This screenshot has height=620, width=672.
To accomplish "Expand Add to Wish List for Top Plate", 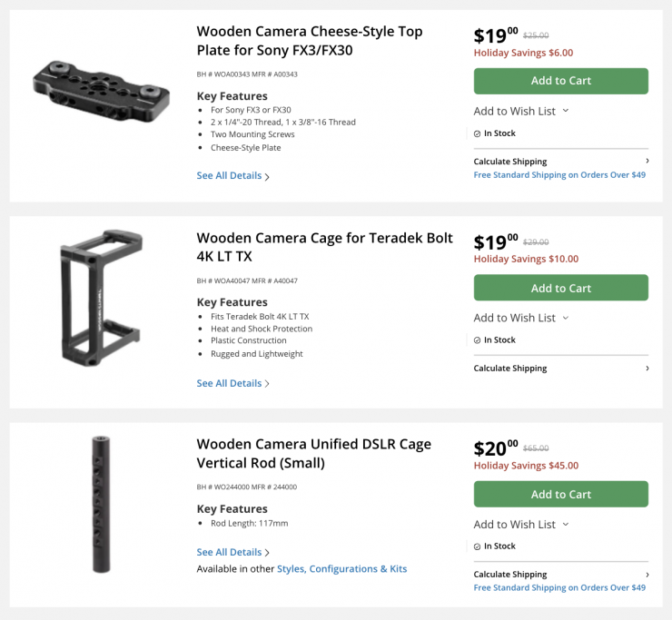I will click(x=521, y=111).
